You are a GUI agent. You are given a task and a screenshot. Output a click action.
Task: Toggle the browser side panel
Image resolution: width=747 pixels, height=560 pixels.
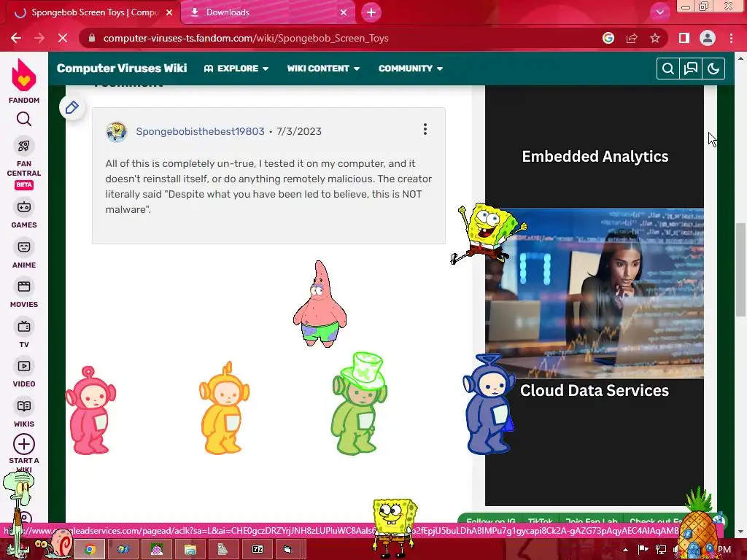pyautogui.click(x=684, y=38)
